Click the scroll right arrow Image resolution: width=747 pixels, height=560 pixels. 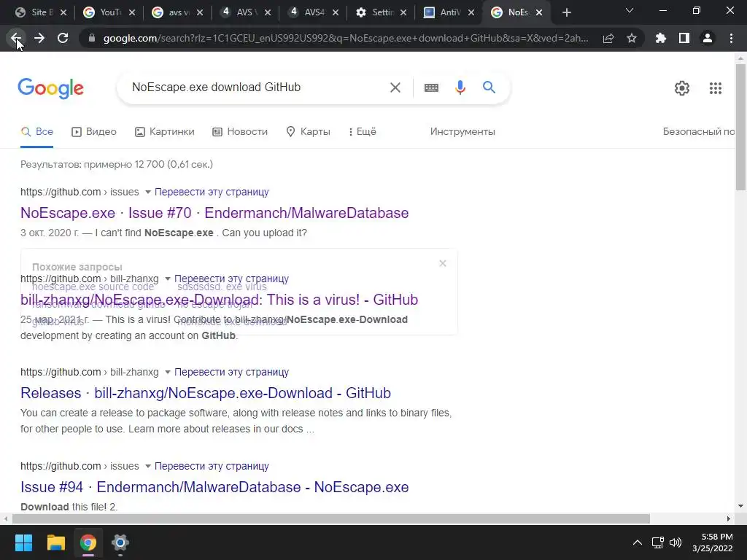pos(729,518)
